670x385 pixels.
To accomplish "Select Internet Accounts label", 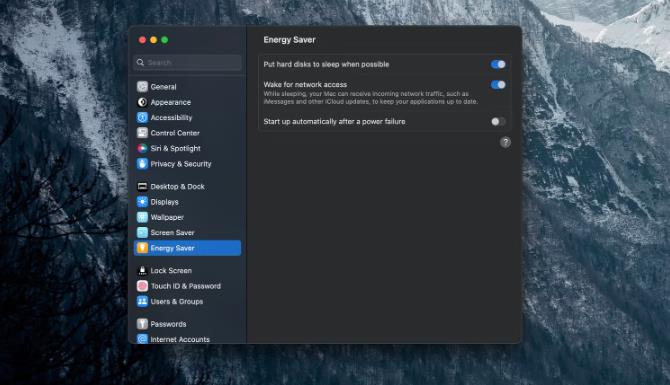I will coord(180,339).
